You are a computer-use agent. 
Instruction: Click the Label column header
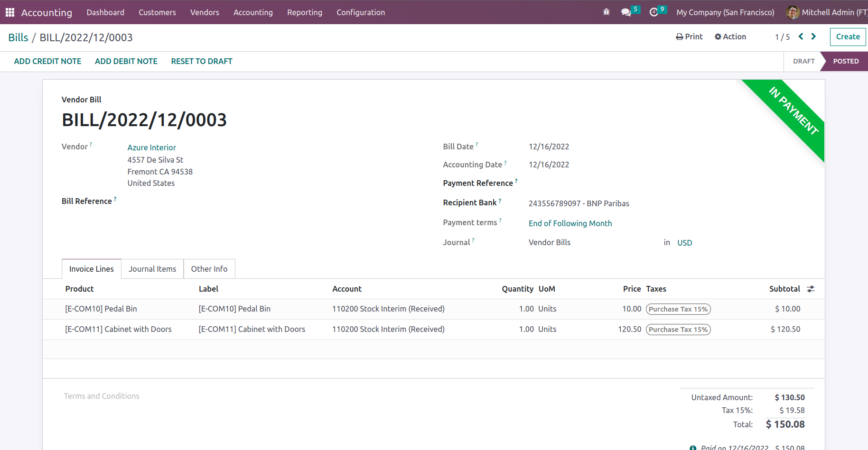[208, 289]
